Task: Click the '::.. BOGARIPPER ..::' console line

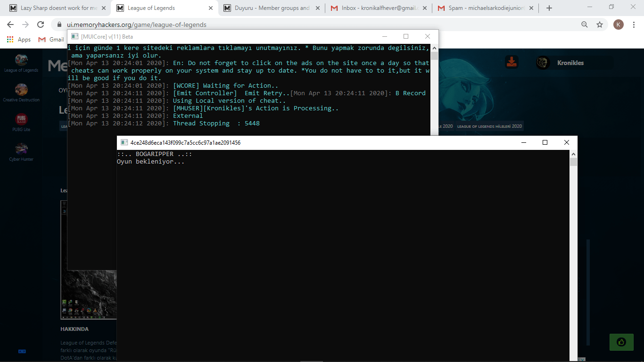Action: [155, 154]
